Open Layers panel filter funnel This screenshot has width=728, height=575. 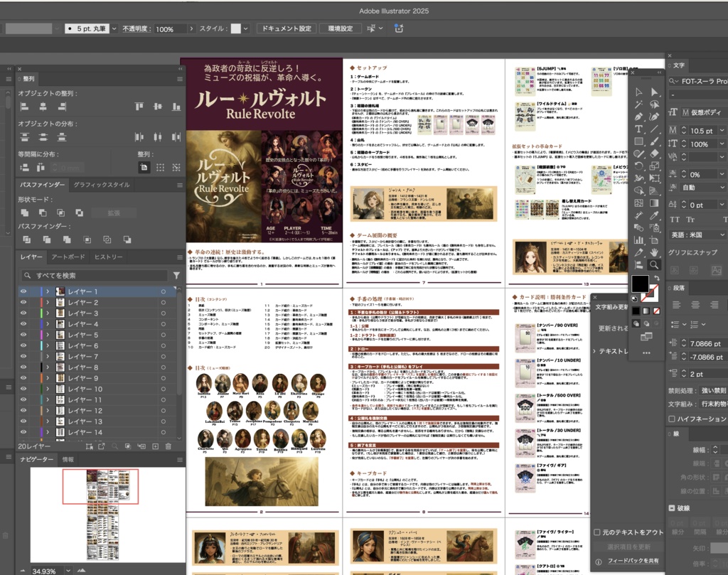176,275
